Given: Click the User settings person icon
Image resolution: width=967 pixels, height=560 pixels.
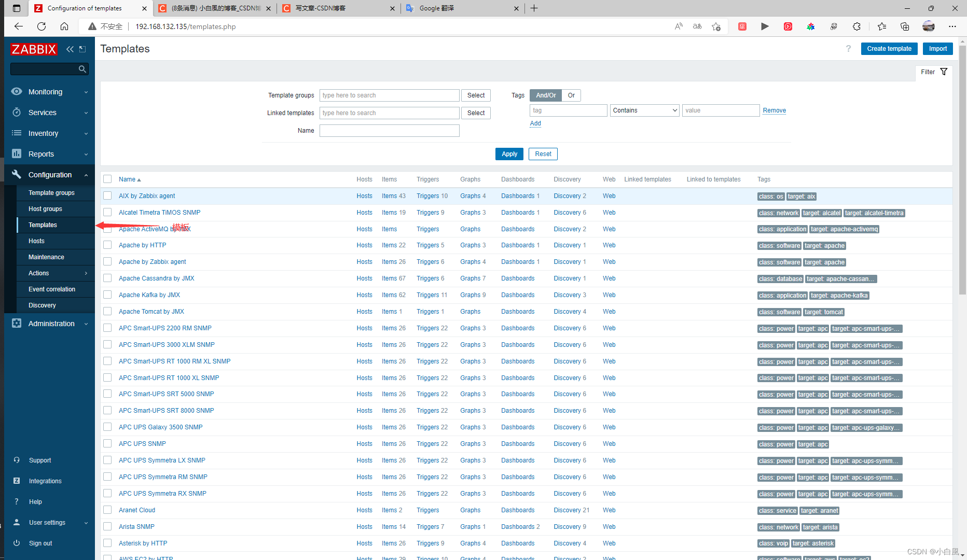Looking at the screenshot, I should 17,522.
